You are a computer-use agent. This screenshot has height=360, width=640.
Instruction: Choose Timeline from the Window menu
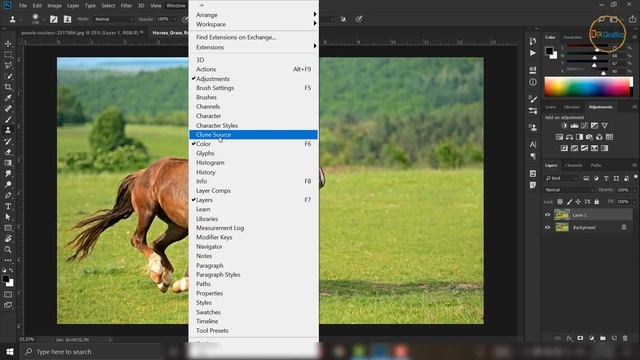(x=253, y=321)
